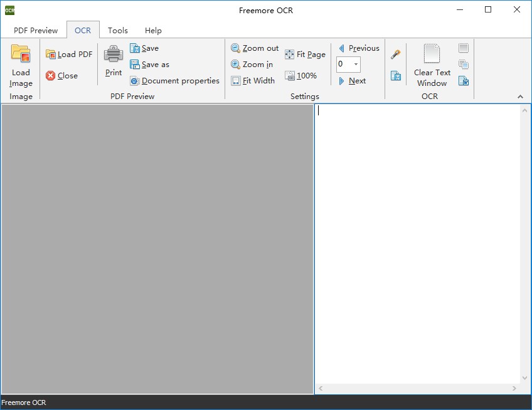Click the Load PDF icon
Image resolution: width=532 pixels, height=410 pixels.
coord(51,55)
